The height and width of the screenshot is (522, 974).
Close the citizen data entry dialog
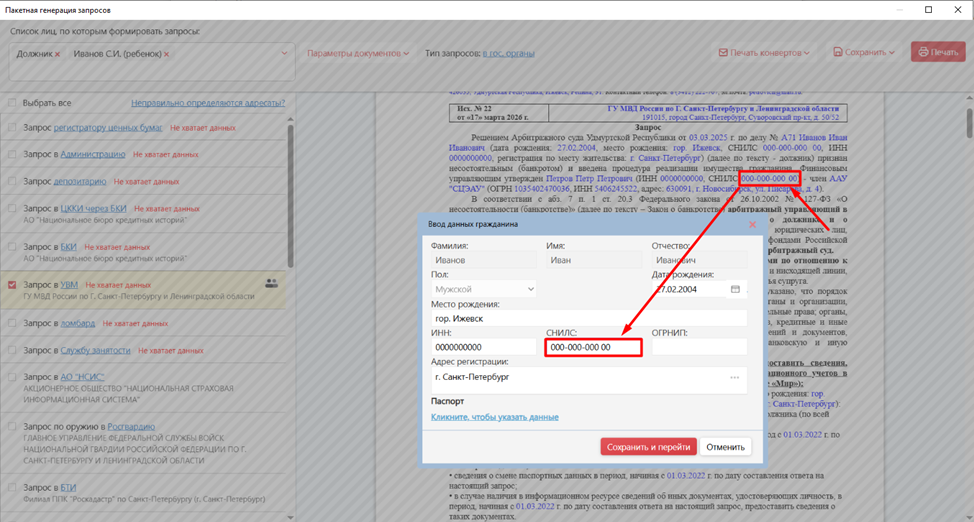tap(753, 224)
